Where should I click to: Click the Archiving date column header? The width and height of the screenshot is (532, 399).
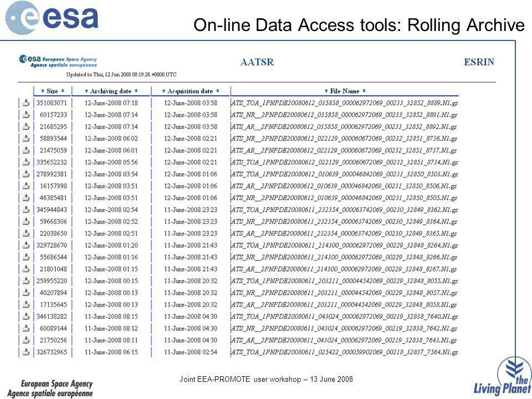[111, 91]
